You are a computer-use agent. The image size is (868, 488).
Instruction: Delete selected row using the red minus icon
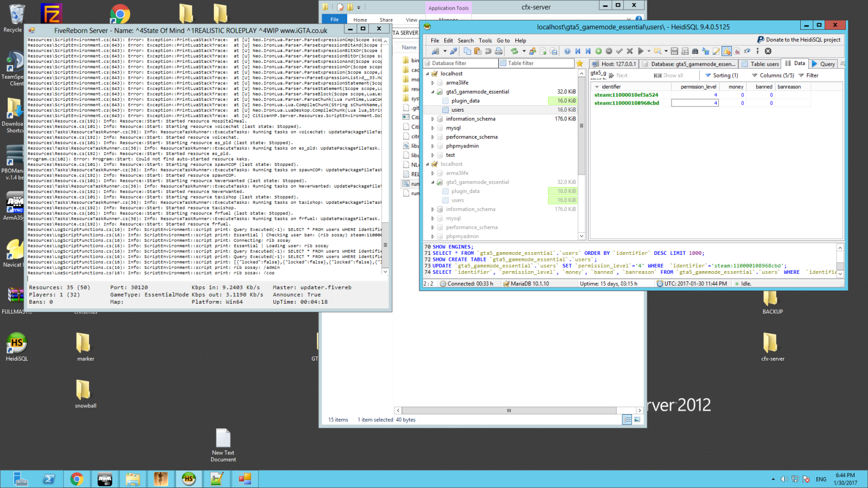pos(609,51)
